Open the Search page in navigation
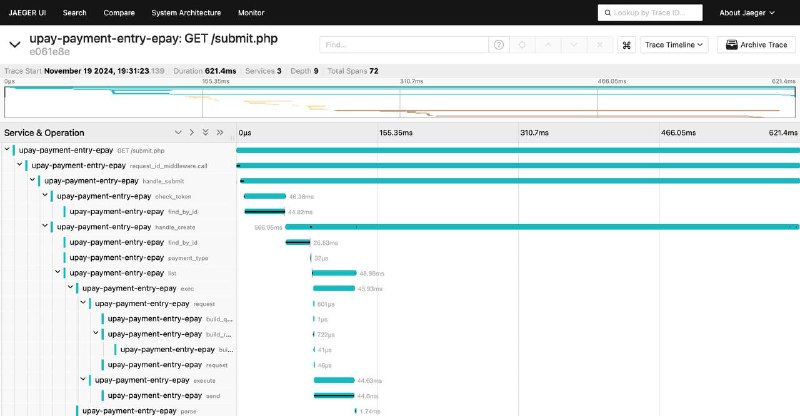This screenshot has height=416, width=800. point(74,13)
